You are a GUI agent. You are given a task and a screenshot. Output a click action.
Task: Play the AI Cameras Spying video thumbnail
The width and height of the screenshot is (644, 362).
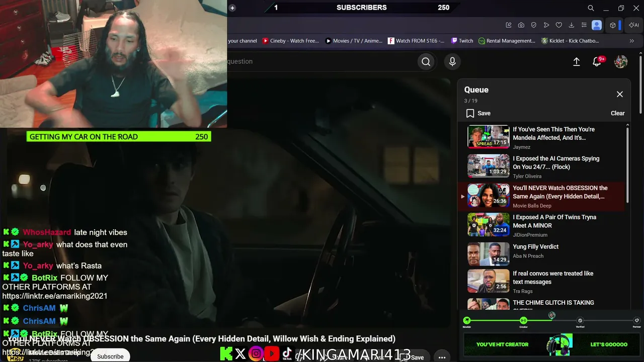pos(489,166)
